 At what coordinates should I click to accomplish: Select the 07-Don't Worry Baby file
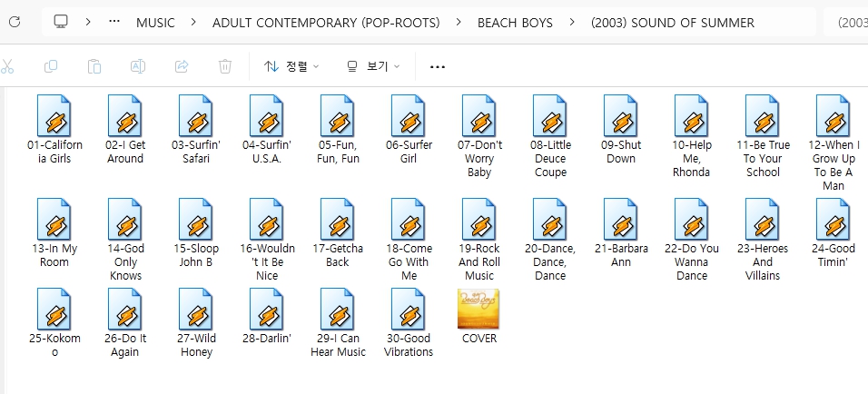(479, 136)
